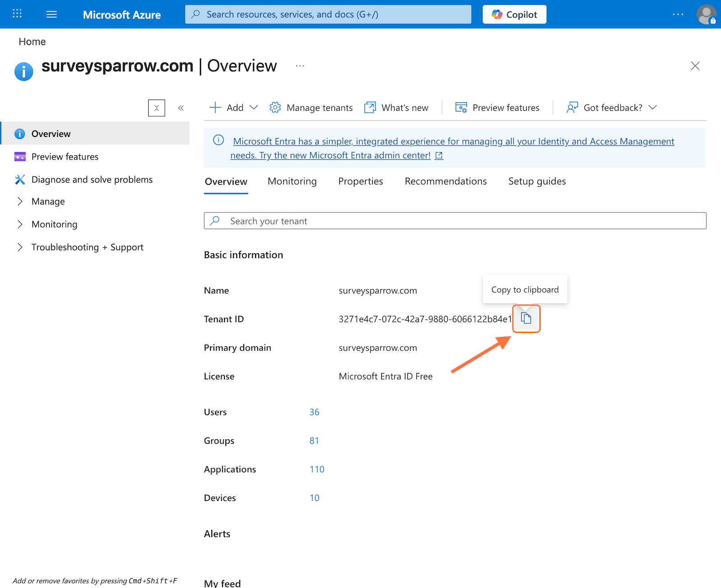Open the Add dropdown menu
Viewport: 721px width, 588px height.
(234, 108)
